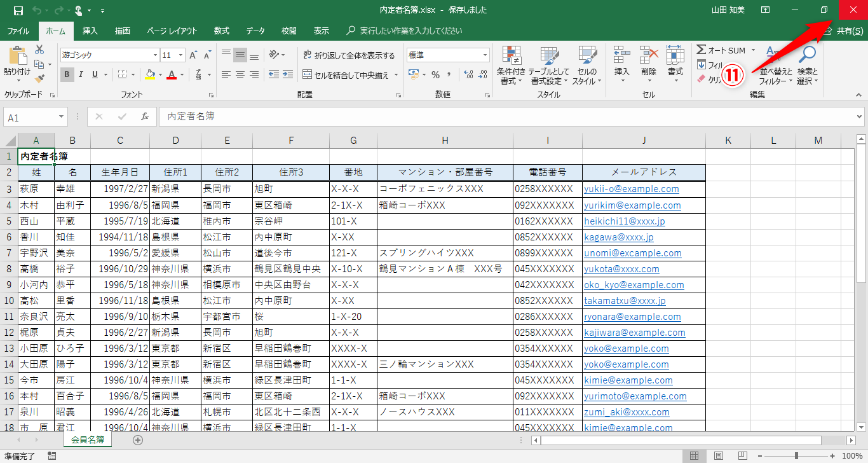Apply the yellow fill color bucket
Screen dimensions: 868x463
tap(149, 74)
